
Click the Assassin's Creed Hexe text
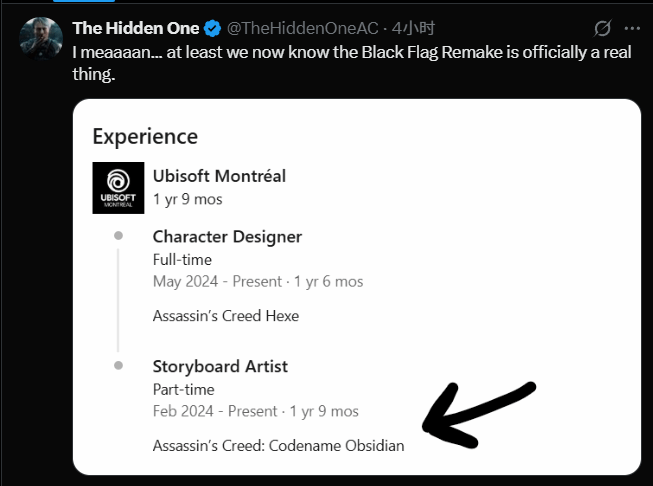(x=226, y=316)
